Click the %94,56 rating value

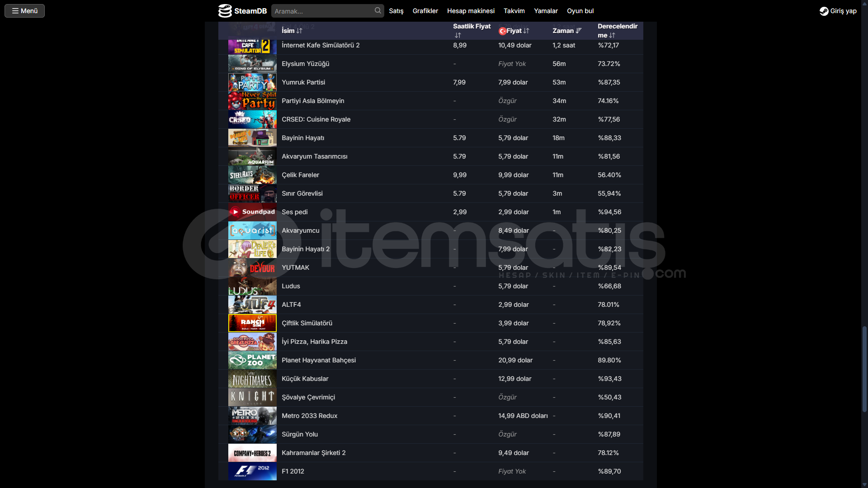click(609, 212)
